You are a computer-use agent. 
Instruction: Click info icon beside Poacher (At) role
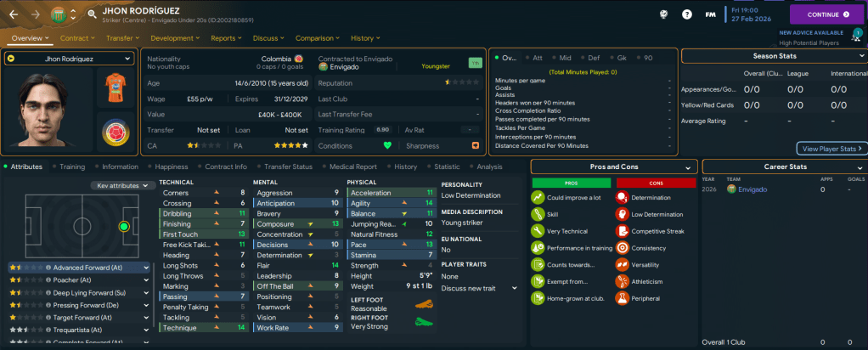[x=49, y=279]
